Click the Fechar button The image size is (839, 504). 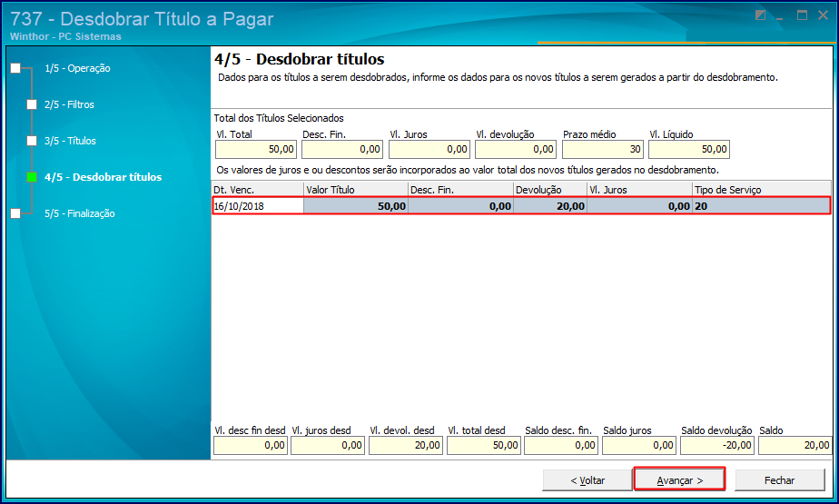pyautogui.click(x=780, y=480)
